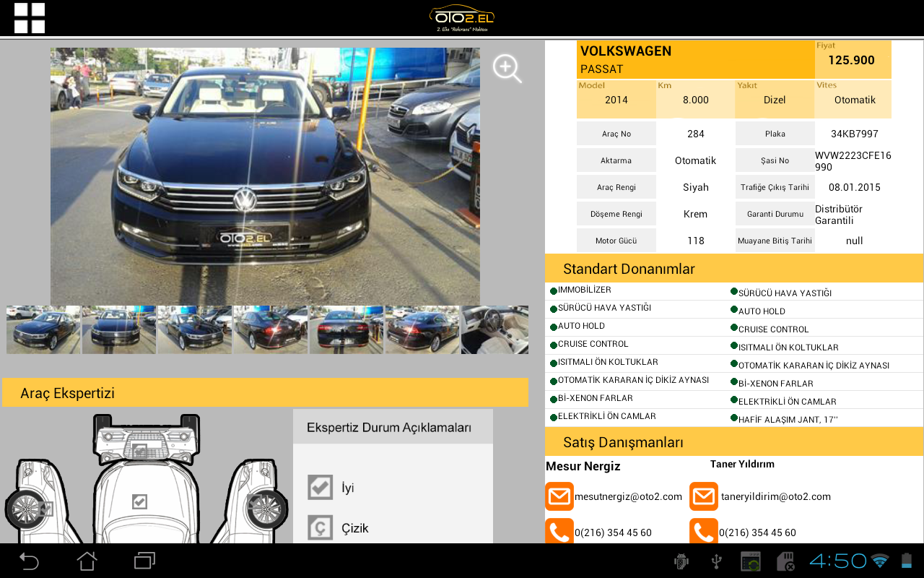Tap IMMOBİLİZER equipment item

click(x=585, y=290)
